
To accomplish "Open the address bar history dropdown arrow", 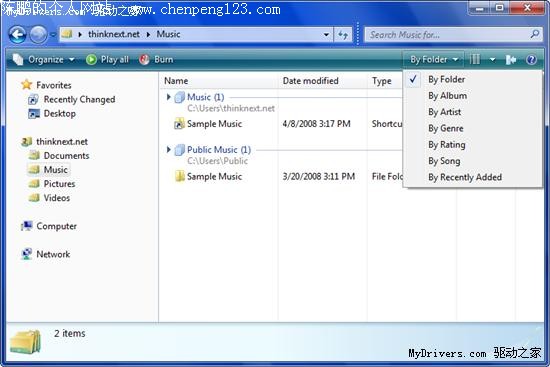I will (x=326, y=35).
